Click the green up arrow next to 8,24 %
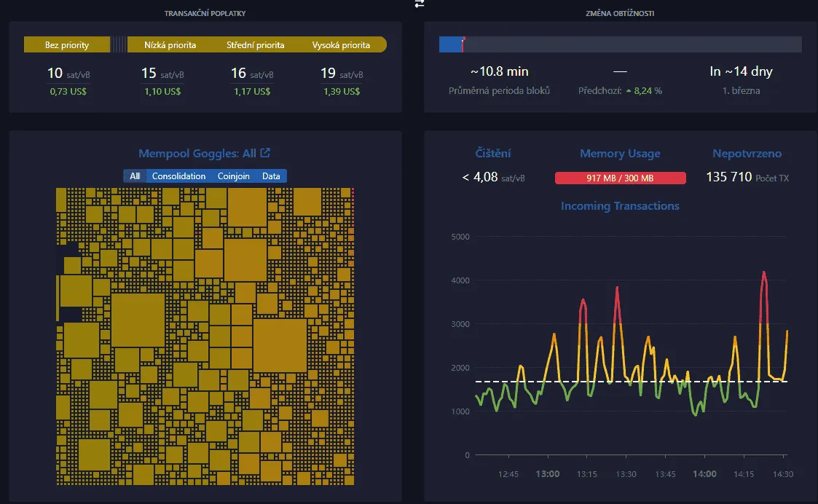This screenshot has height=504, width=818. pos(629,92)
